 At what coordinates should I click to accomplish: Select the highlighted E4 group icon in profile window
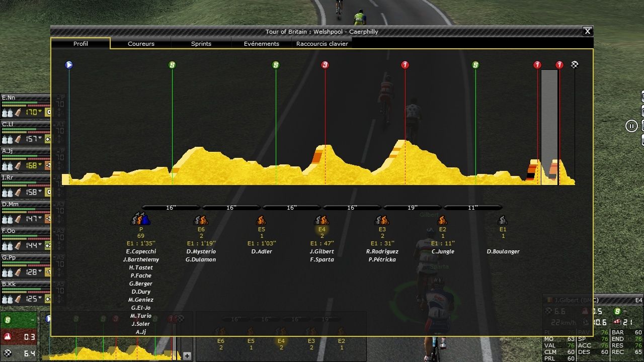coord(322,220)
